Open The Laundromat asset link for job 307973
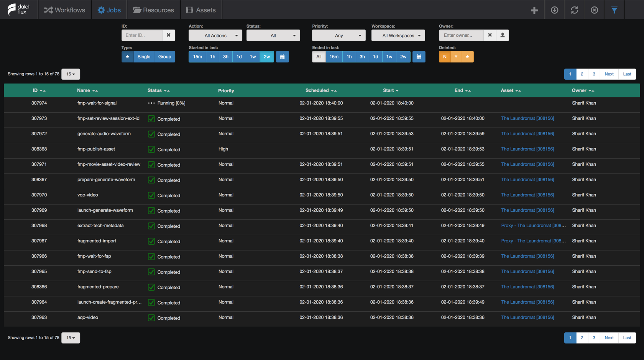The width and height of the screenshot is (644, 360). pyautogui.click(x=527, y=118)
